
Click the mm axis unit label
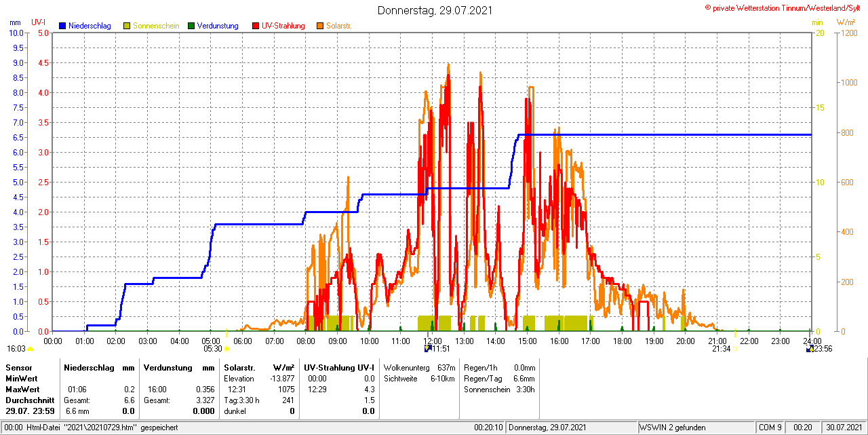15,22
